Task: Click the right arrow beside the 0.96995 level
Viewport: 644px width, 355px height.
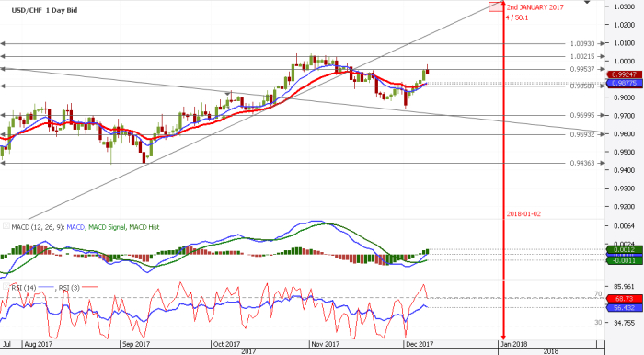Action: (602, 115)
